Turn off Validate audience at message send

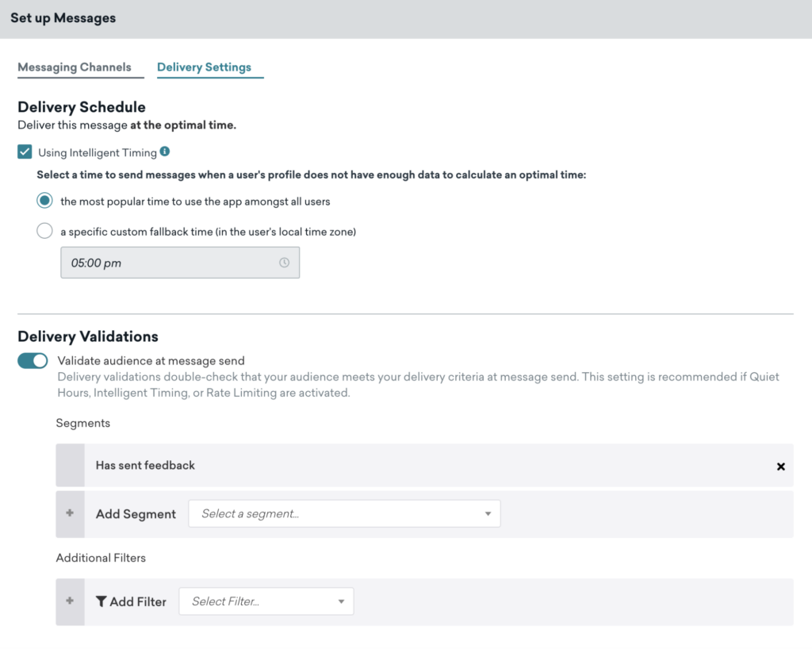point(33,361)
